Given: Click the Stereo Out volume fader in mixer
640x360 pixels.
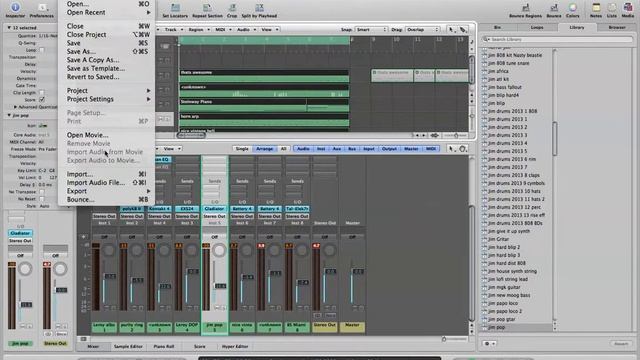Looking at the screenshot, I should [330, 271].
